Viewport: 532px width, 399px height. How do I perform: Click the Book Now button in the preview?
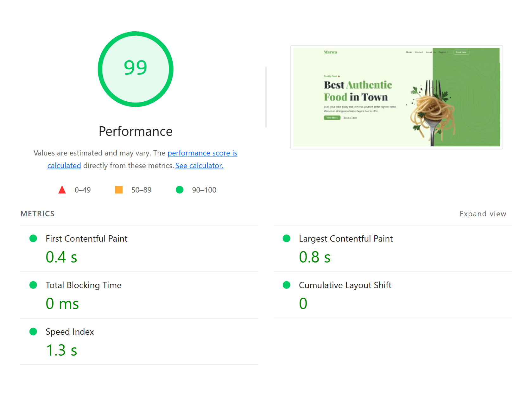pyautogui.click(x=461, y=52)
